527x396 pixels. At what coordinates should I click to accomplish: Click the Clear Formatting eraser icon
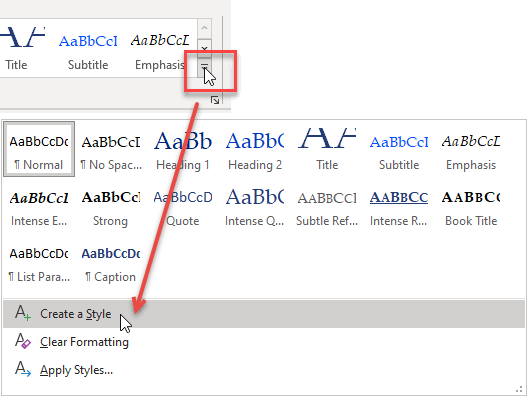[23, 341]
